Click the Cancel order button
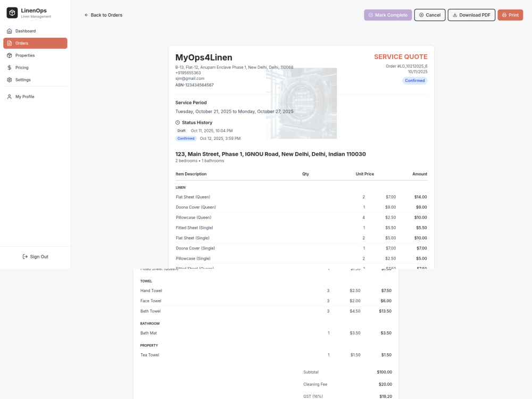The height and width of the screenshot is (399, 532). (x=429, y=15)
